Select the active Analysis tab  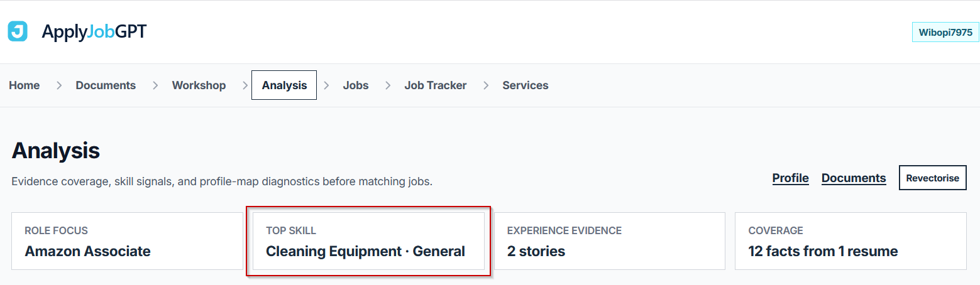(x=284, y=85)
